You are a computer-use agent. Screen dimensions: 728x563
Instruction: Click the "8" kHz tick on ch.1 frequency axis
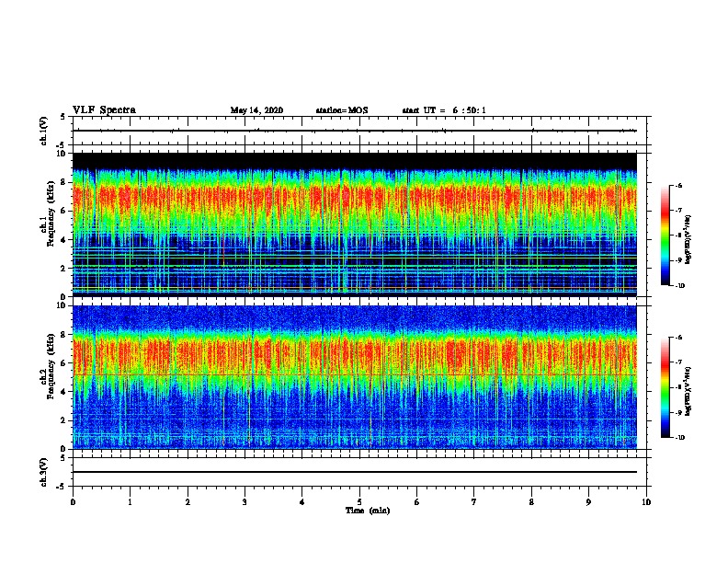click(x=63, y=182)
